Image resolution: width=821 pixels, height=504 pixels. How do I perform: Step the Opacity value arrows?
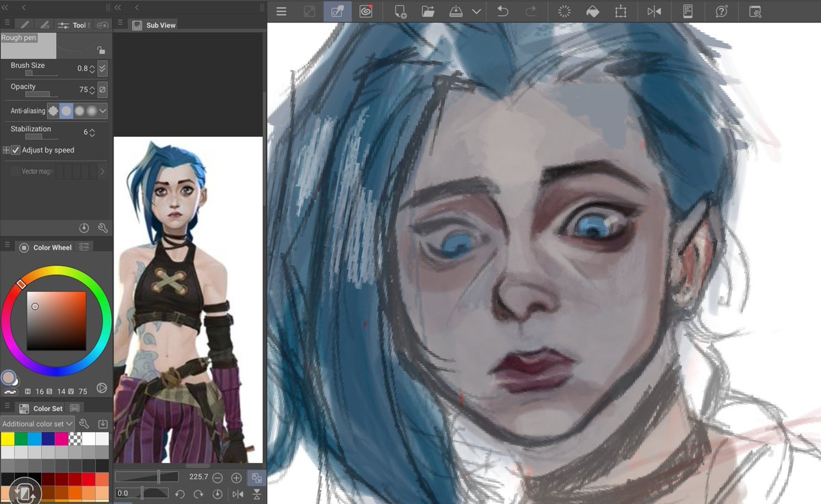(92, 90)
